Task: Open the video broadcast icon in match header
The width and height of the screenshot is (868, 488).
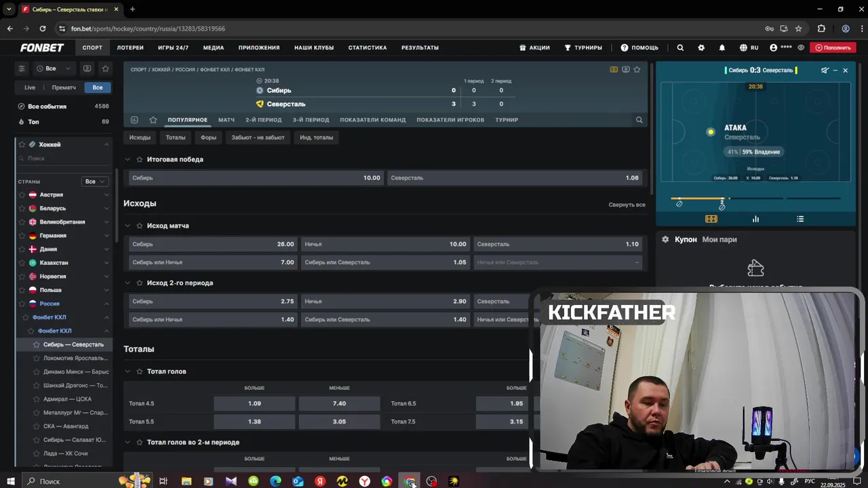Action: coord(625,69)
